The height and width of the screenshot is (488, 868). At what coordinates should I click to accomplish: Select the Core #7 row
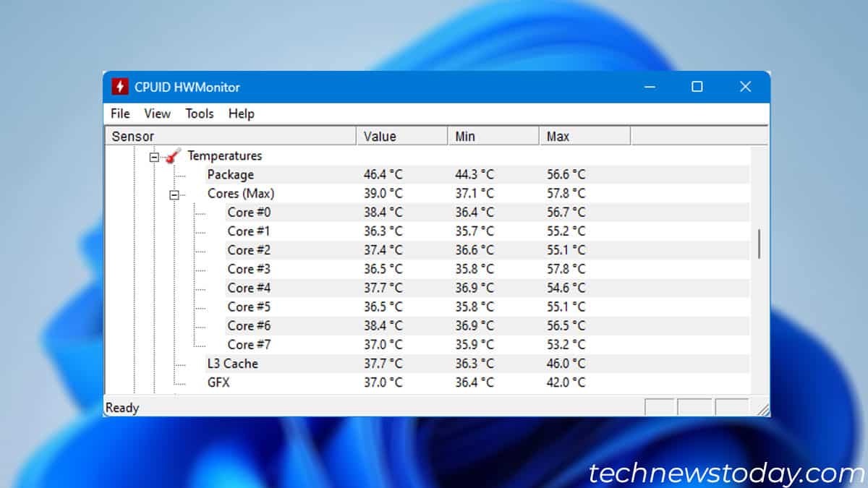(x=249, y=344)
